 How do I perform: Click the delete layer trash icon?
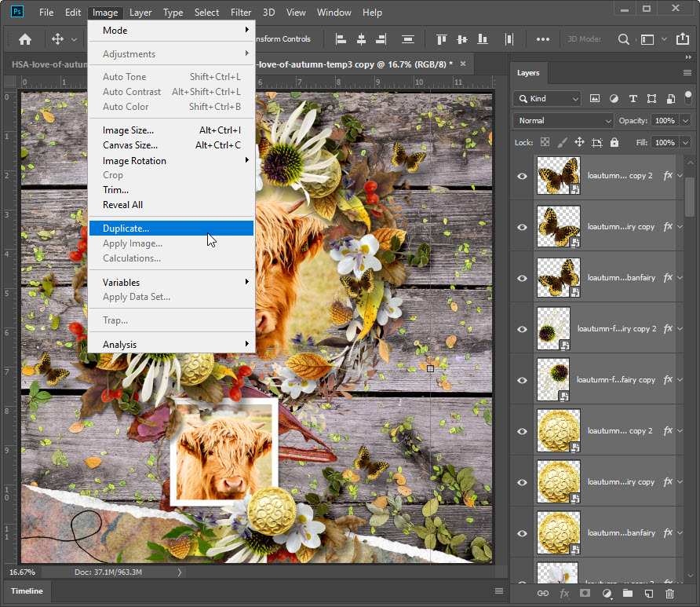click(669, 594)
